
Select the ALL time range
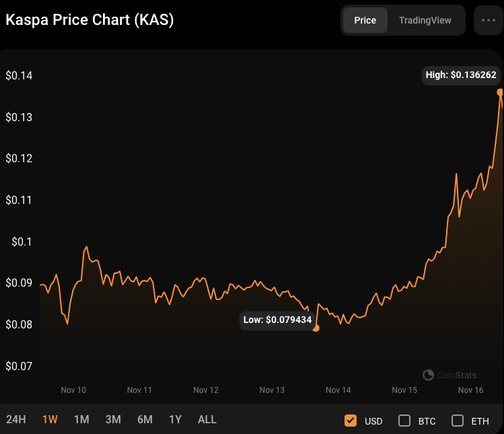(x=207, y=419)
